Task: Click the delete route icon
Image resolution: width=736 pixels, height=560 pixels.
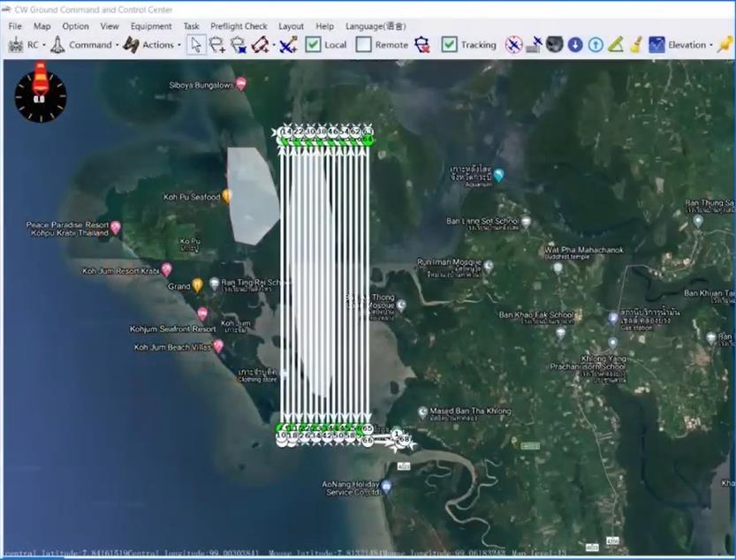Action: pyautogui.click(x=421, y=44)
